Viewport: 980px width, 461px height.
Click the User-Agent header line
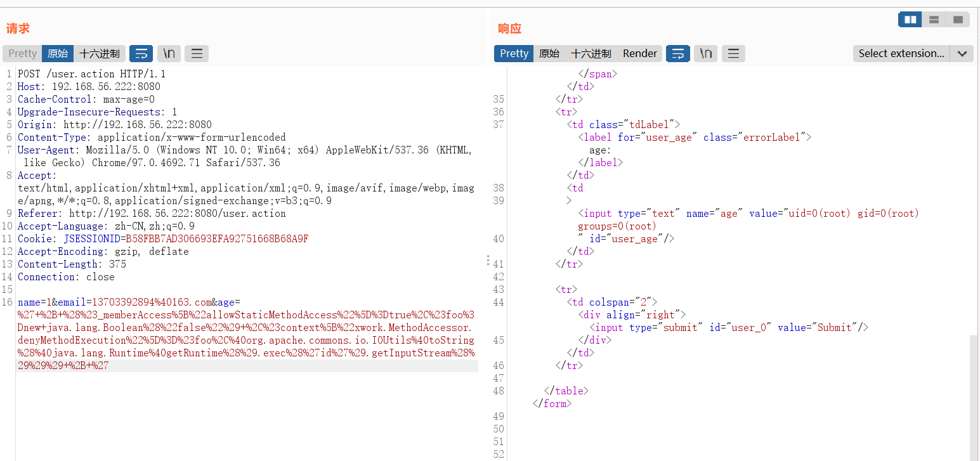click(245, 157)
